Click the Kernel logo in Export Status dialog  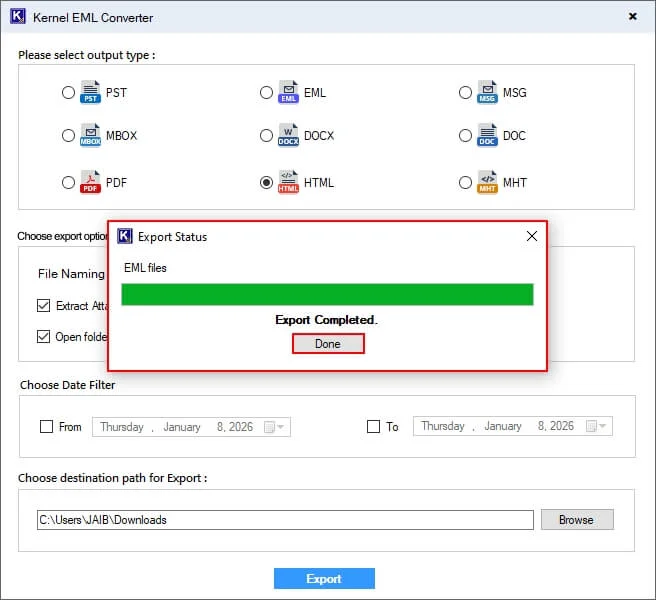(125, 236)
